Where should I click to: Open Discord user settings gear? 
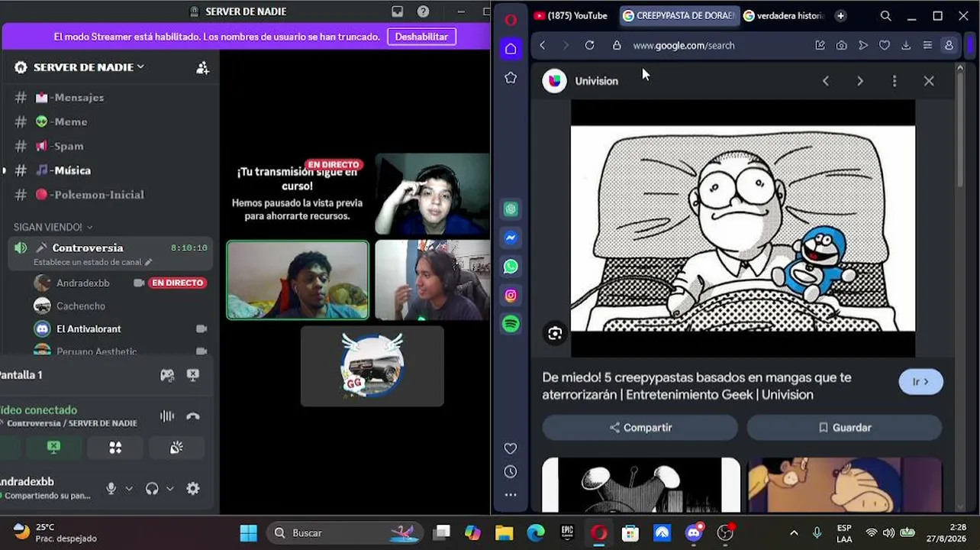[x=193, y=488]
